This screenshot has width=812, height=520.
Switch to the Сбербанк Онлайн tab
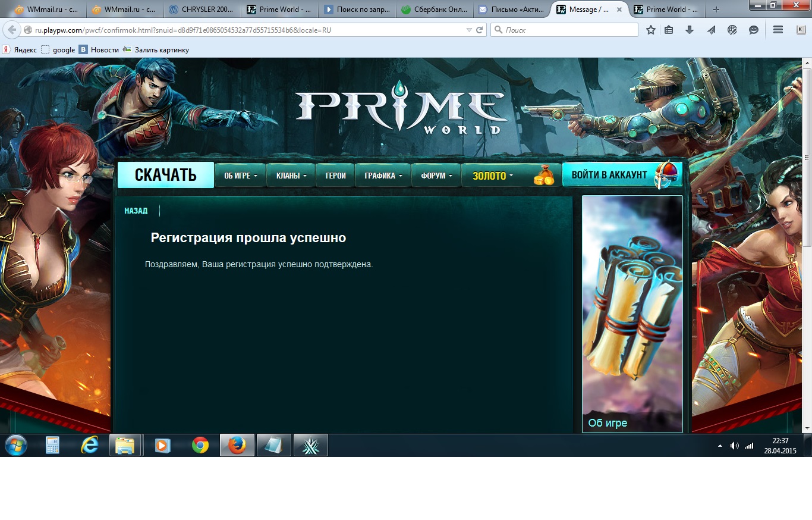(x=435, y=10)
